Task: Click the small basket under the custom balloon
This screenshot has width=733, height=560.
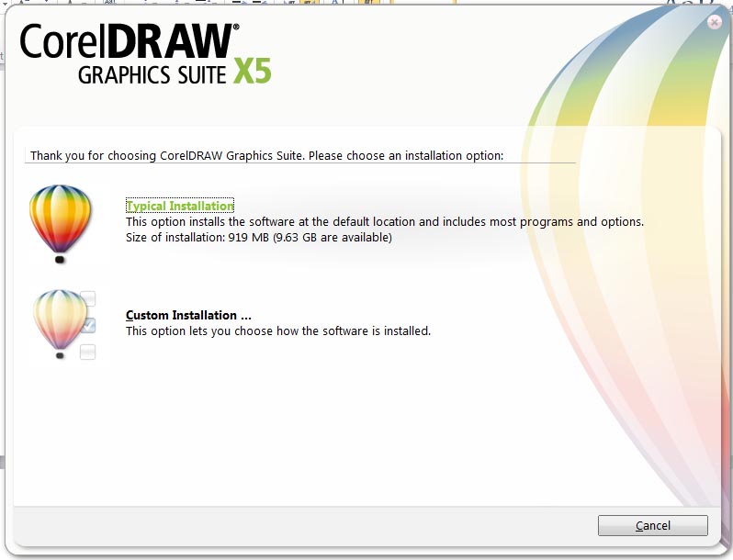Action: [x=60, y=355]
